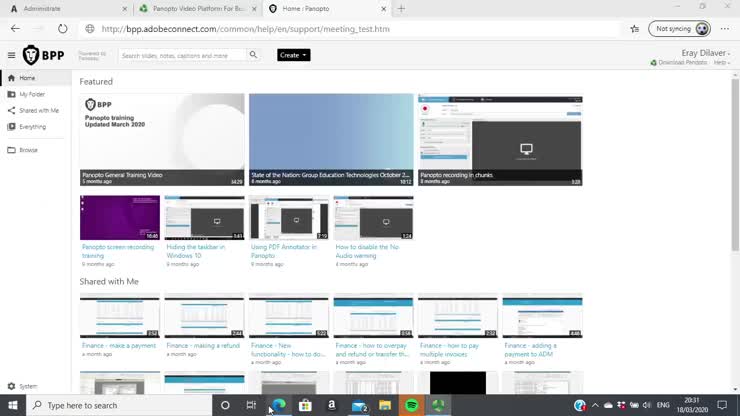Expand the Help dropdown
This screenshot has height=416, width=740.
[x=720, y=63]
